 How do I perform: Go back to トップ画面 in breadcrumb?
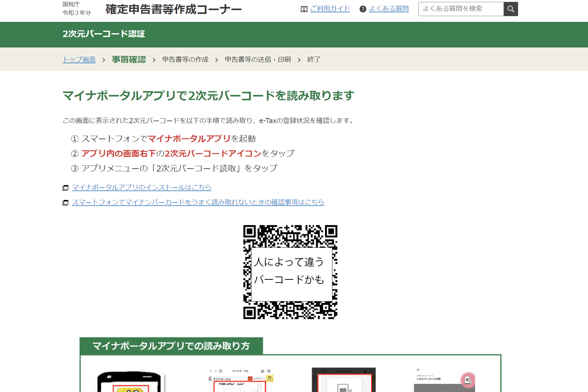click(x=79, y=59)
